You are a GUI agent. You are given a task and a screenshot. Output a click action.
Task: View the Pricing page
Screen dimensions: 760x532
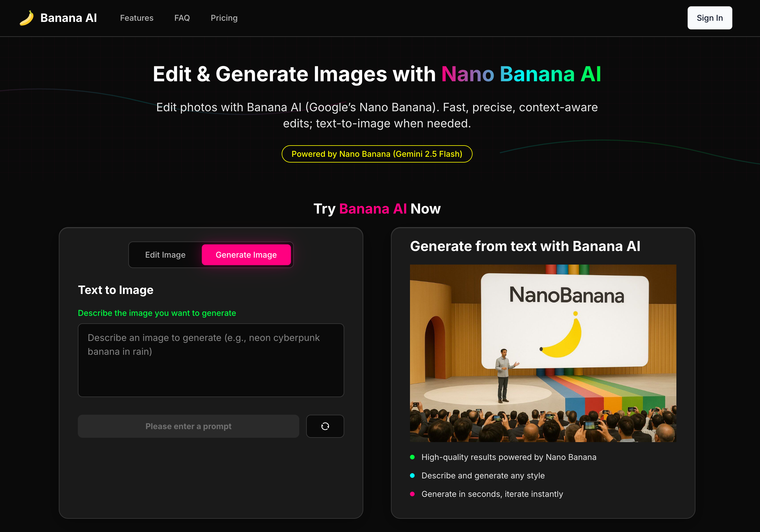(224, 18)
